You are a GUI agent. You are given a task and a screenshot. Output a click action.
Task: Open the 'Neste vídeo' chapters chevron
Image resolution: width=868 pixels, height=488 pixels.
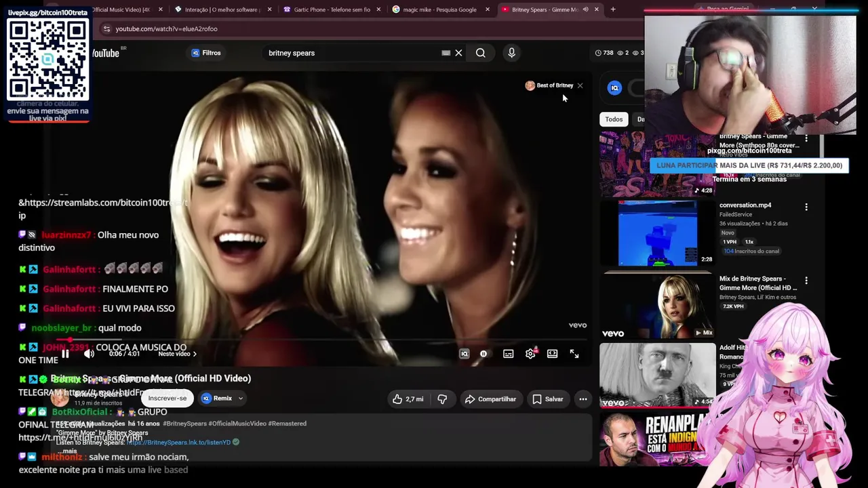coord(195,354)
